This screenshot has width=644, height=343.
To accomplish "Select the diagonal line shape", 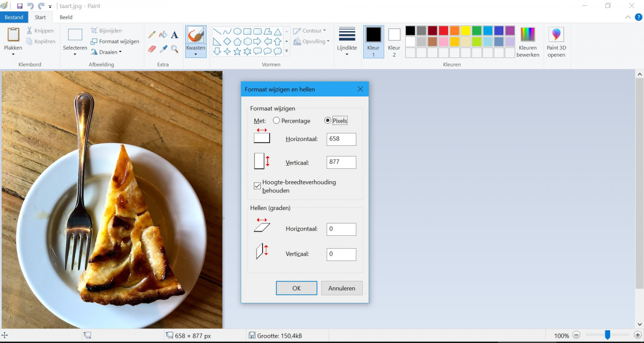I will 217,31.
